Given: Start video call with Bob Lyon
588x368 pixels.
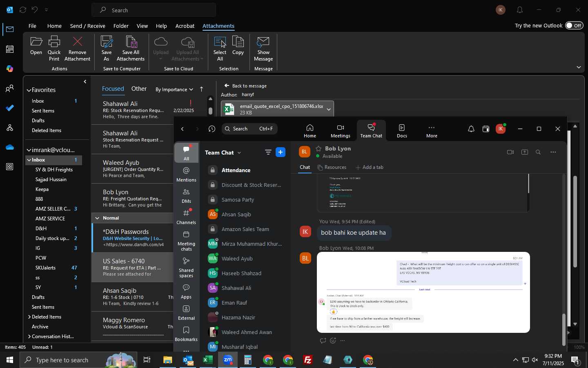Looking at the screenshot, I should [x=510, y=152].
